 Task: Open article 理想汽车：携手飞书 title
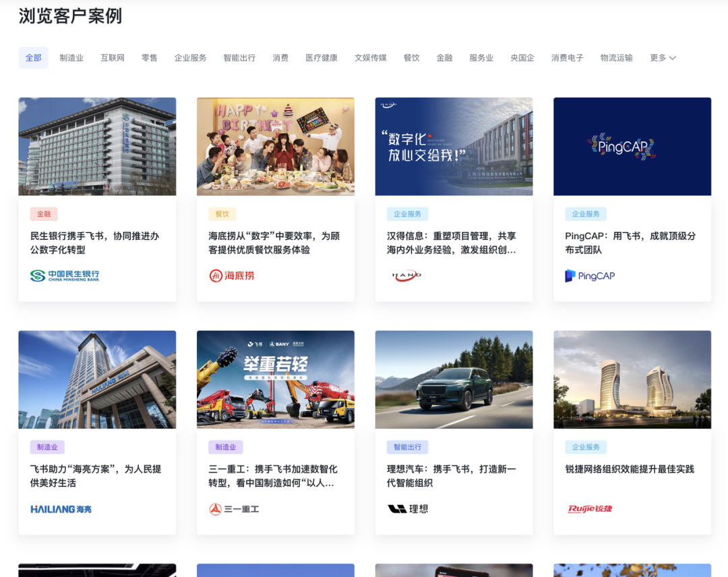click(451, 476)
